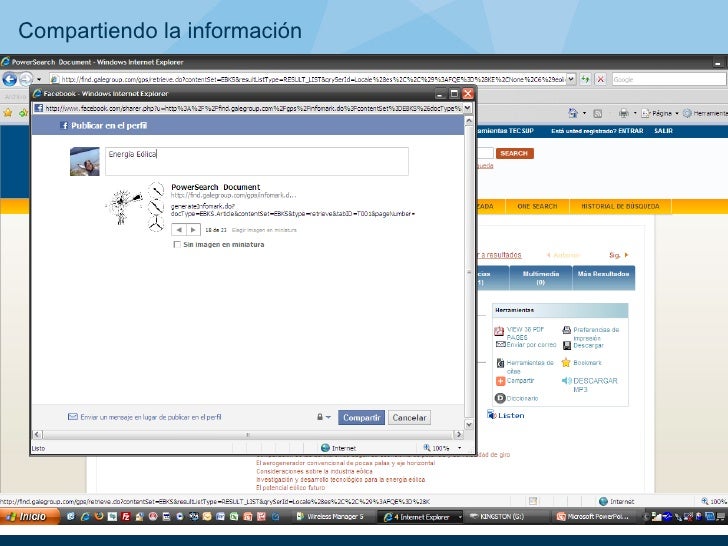This screenshot has height=546, width=728.
Task: Select the ONE SEARCH tab
Action: pos(537,206)
